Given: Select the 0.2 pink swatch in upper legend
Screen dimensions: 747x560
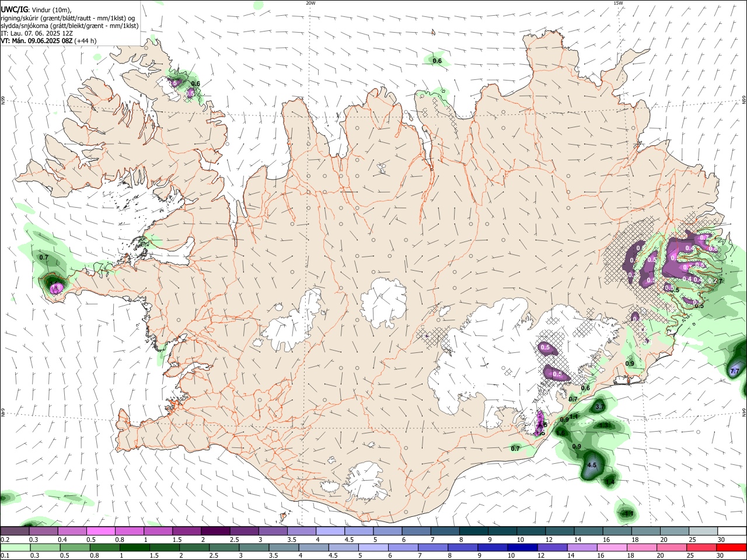Looking at the screenshot, I should pos(15,531).
